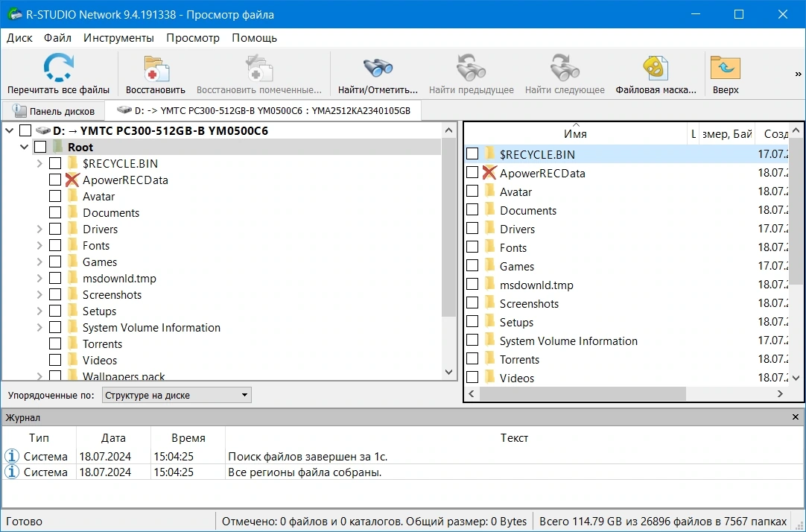Expand msdownld.tmp tree node
Screen dimensions: 806x532
click(x=39, y=278)
